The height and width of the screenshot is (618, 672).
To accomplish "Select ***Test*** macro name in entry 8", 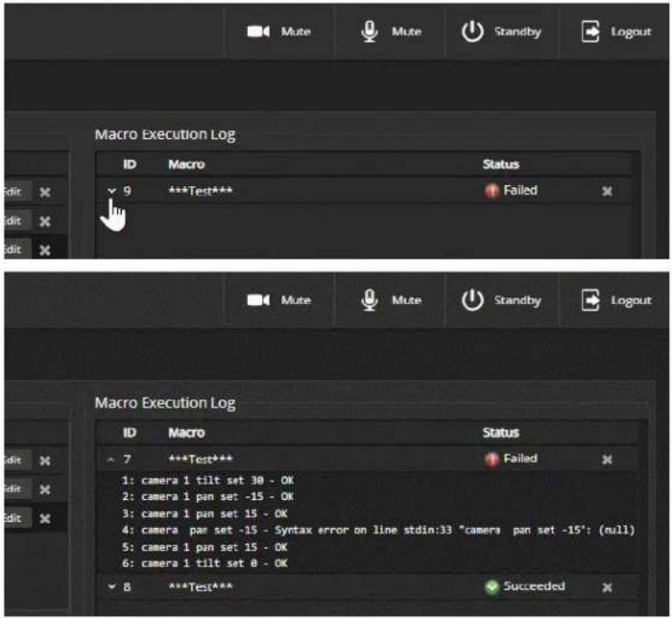I will [x=201, y=586].
